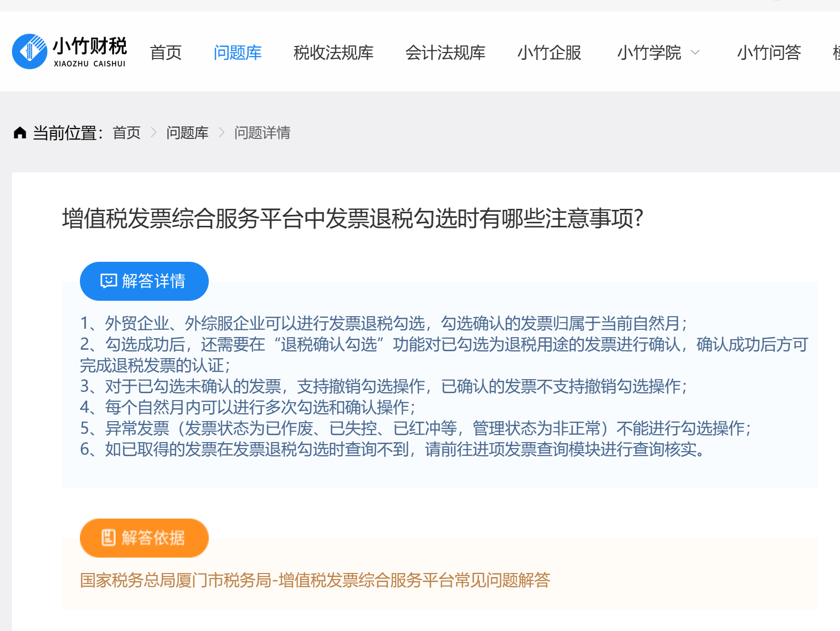
Task: Open the 小竹学院 menu
Action: (x=649, y=52)
